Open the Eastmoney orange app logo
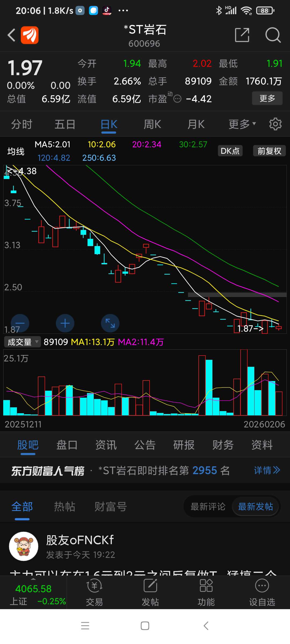The height and width of the screenshot is (644, 290). (30, 35)
